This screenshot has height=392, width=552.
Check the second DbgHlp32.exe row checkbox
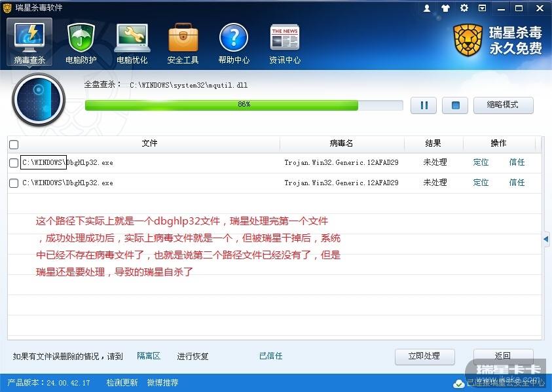(14, 183)
